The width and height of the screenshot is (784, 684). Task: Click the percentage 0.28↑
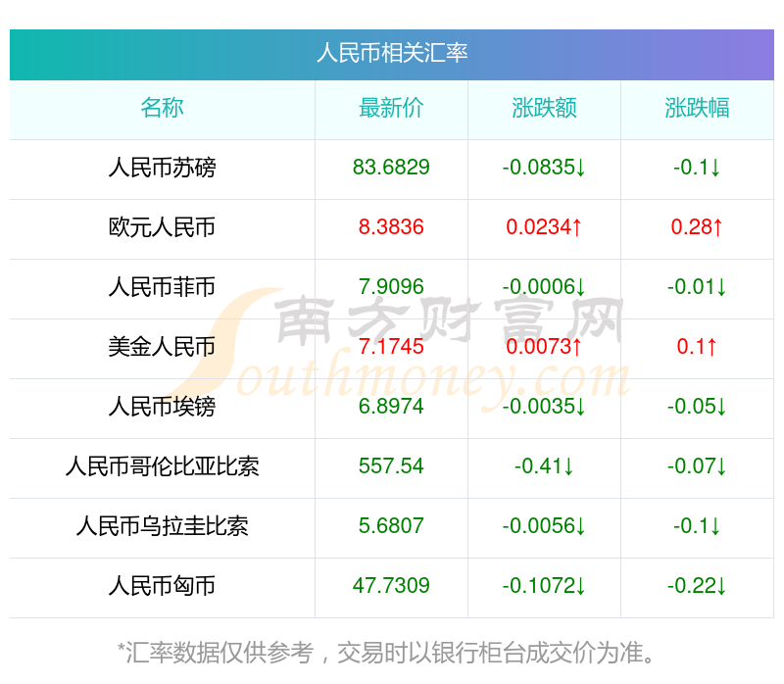pyautogui.click(x=697, y=227)
